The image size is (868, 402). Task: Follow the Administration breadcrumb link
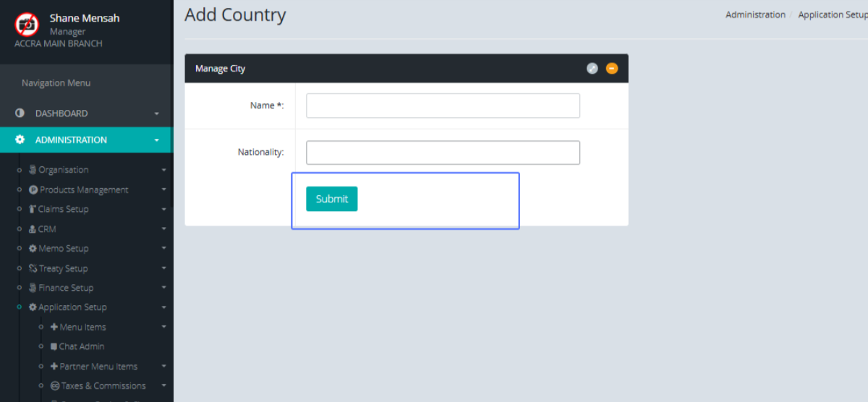[x=755, y=14]
